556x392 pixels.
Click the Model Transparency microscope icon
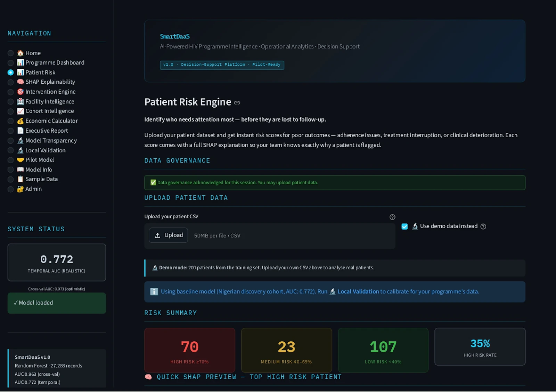coord(21,140)
